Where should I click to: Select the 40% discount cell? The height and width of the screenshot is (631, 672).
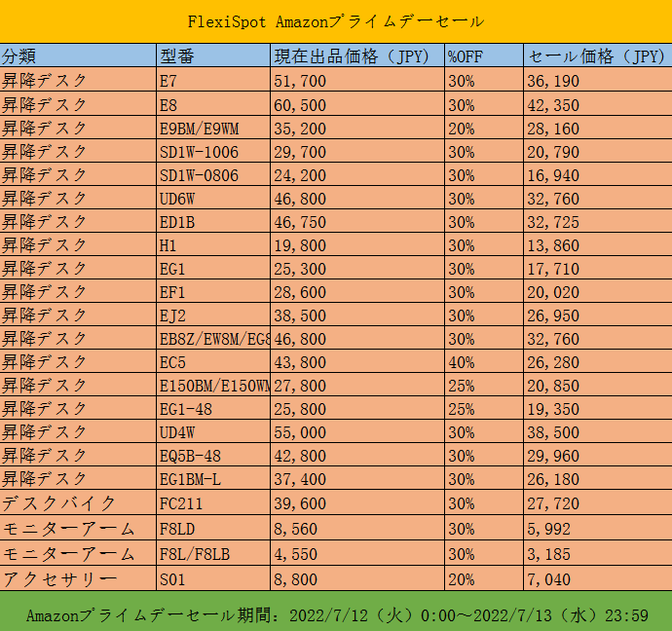(x=484, y=361)
